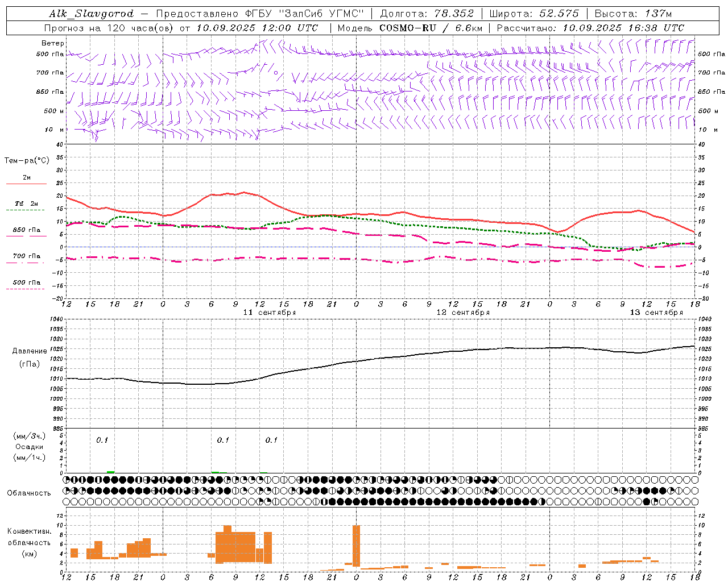Screen dimensions: 728x582
Task: Click the '700 гПа' entry in temperature legend
Action: point(27,256)
